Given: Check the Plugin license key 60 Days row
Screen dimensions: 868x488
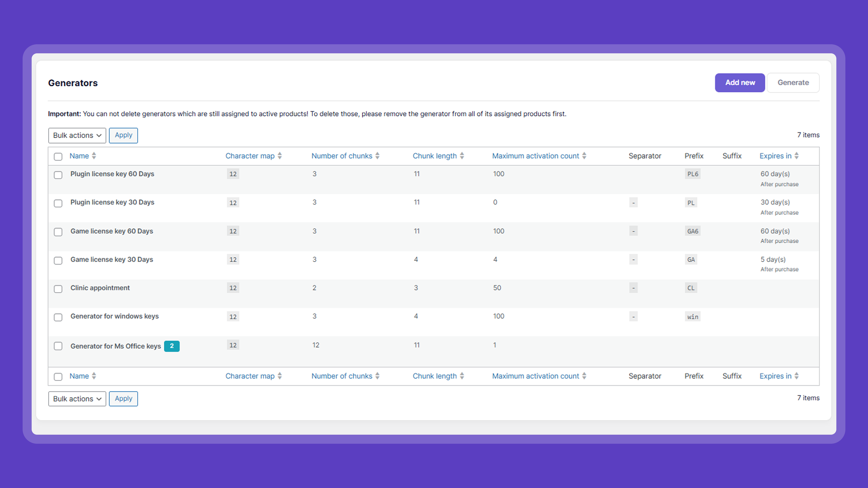Looking at the screenshot, I should (x=58, y=175).
